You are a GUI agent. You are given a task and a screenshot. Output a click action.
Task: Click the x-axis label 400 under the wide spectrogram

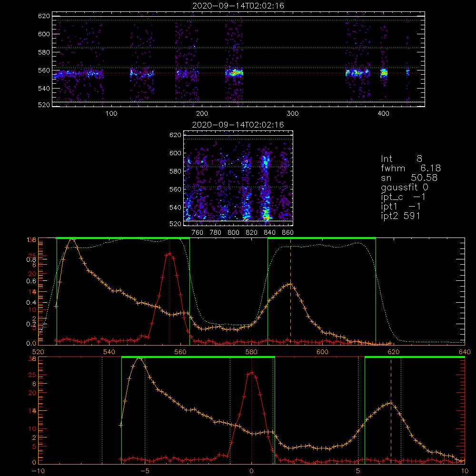pos(383,114)
